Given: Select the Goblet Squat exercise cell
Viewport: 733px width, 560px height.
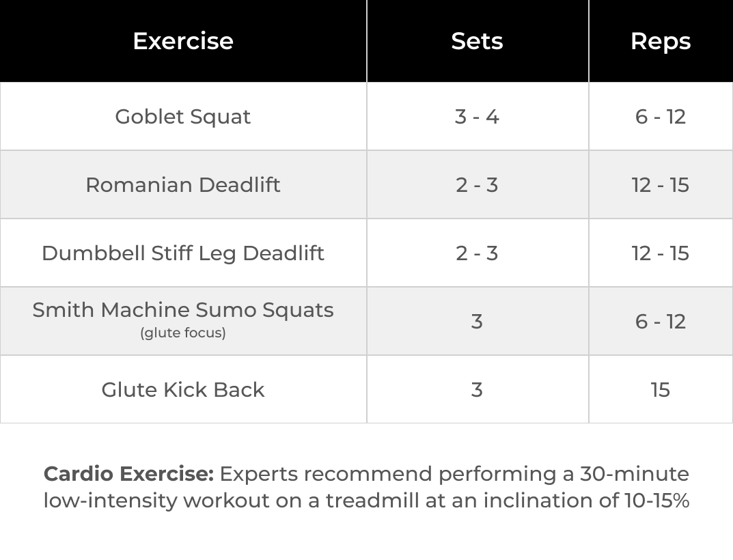Looking at the screenshot, I should 183,117.
